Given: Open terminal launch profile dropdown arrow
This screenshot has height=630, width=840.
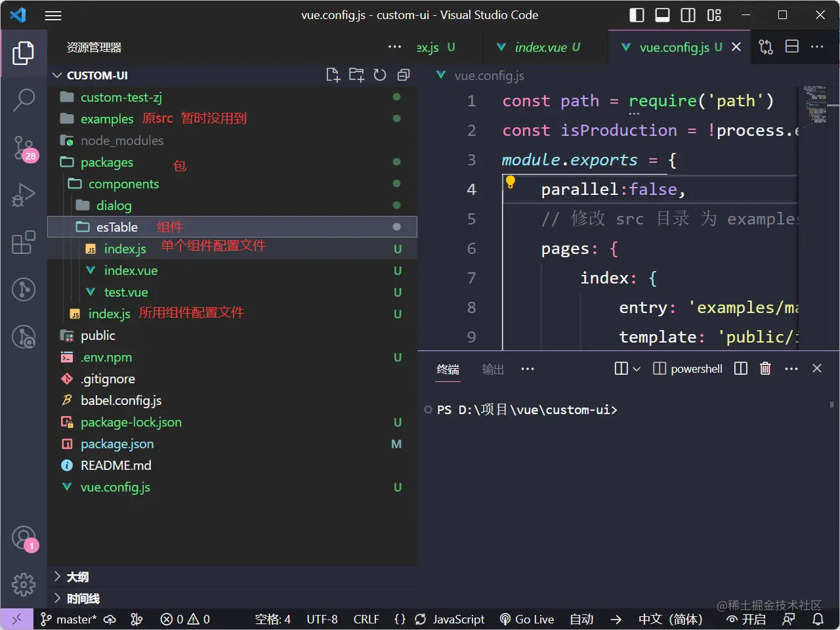Looking at the screenshot, I should point(636,369).
